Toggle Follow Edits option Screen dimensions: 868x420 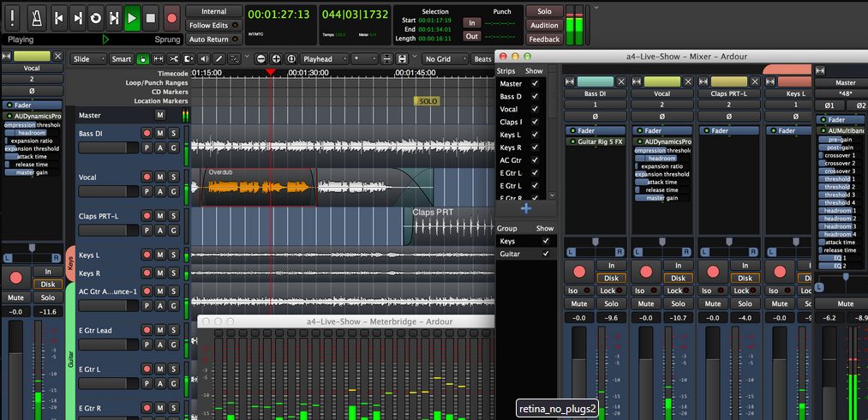click(214, 26)
